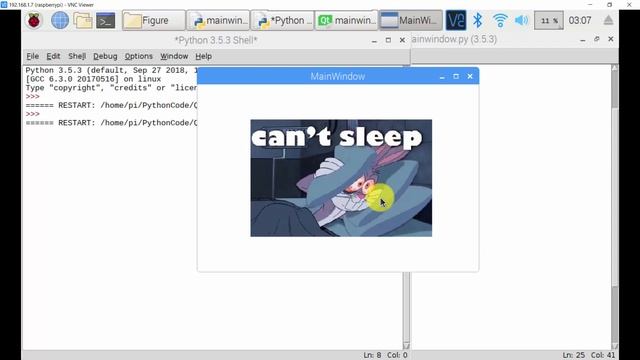Open the Wi-Fi network tray menu
This screenshot has height=360, width=640.
point(500,20)
